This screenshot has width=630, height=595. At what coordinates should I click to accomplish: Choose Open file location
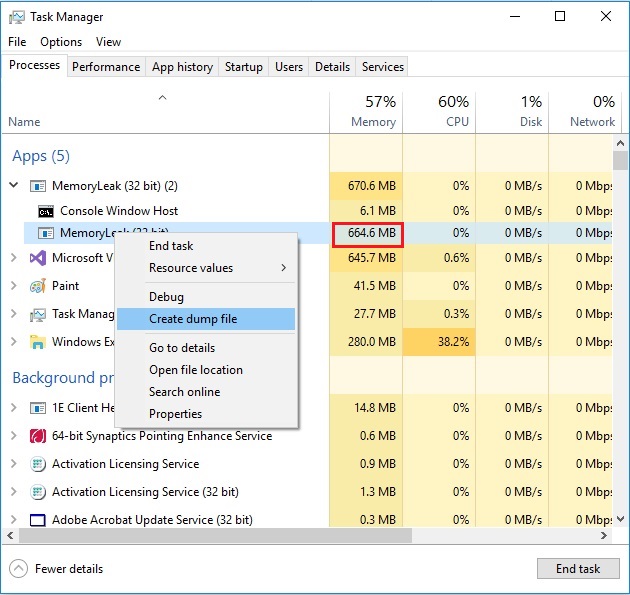(x=206, y=370)
